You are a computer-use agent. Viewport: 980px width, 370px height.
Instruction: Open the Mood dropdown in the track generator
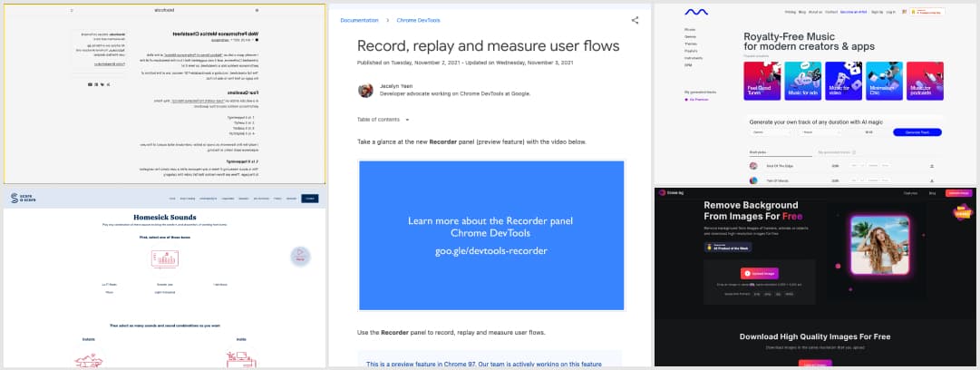click(820, 131)
